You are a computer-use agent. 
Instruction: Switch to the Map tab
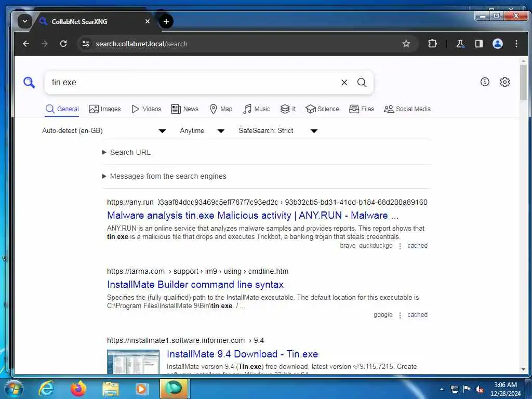click(x=221, y=109)
